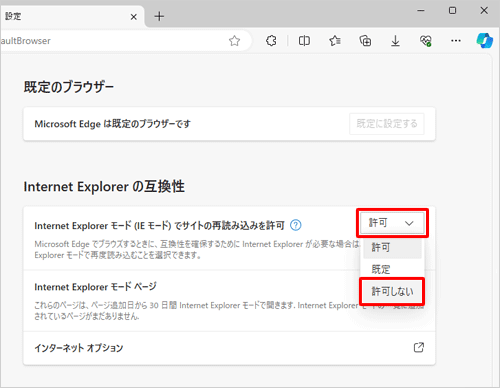
Task: Select 既定 from the dropdown list
Action: [x=392, y=269]
